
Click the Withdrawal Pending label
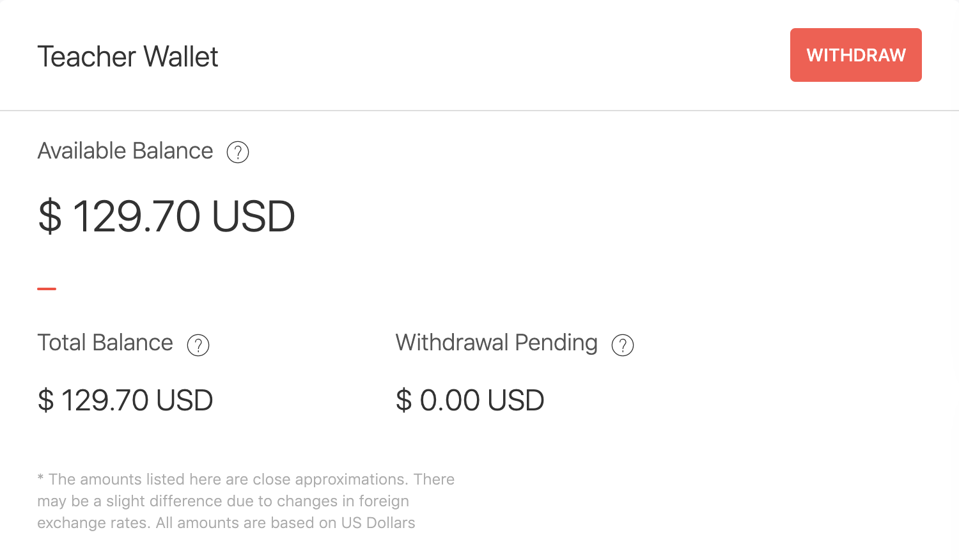(497, 343)
